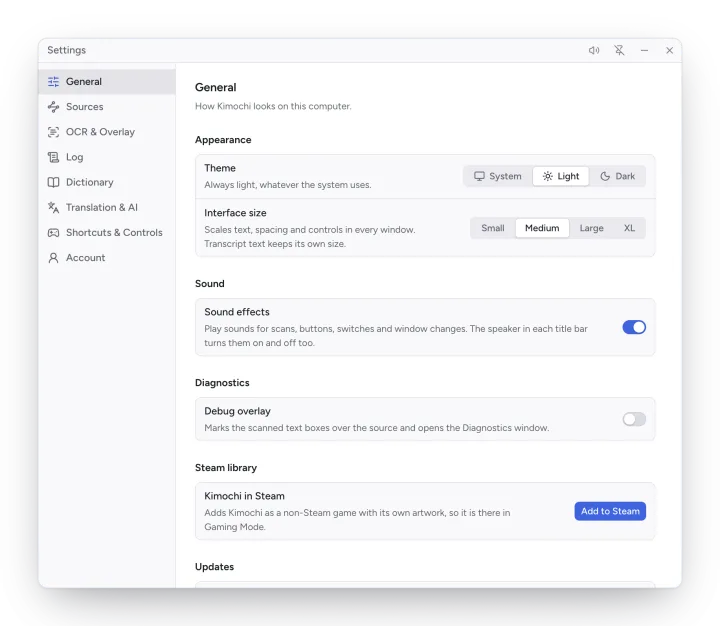Select the Dark theme option
The width and height of the screenshot is (720, 626).
(x=618, y=176)
